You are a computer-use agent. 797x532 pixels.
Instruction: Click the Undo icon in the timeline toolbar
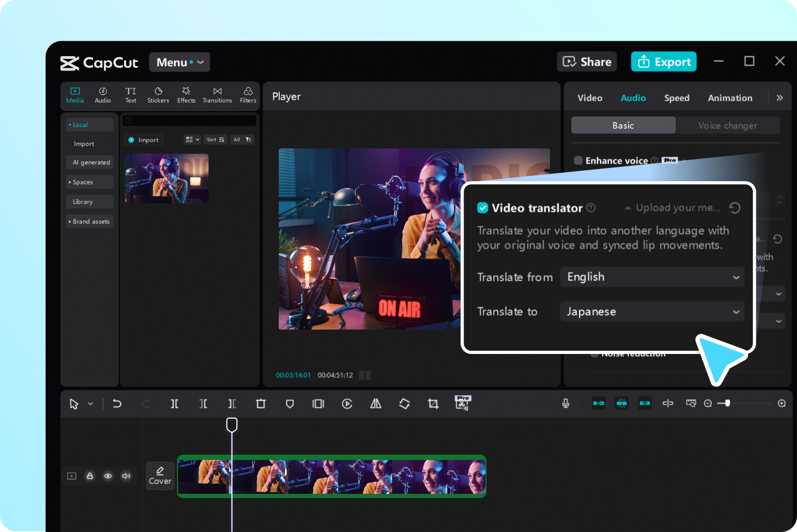click(x=117, y=403)
